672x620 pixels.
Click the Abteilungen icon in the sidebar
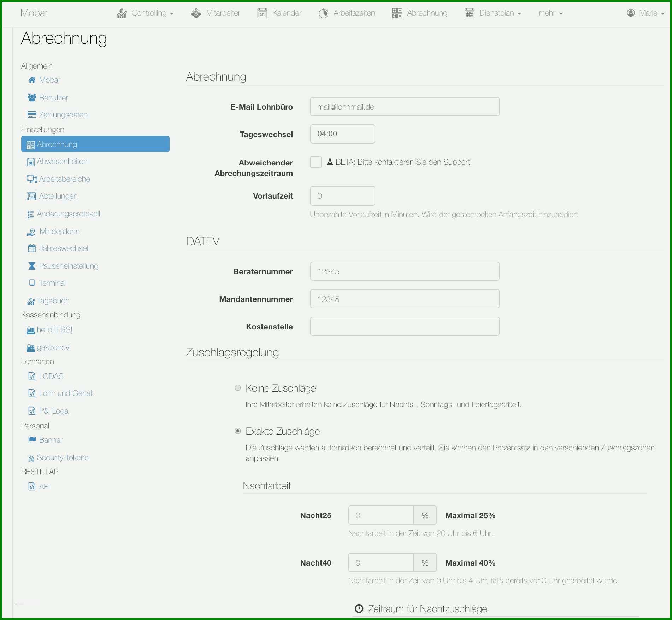click(32, 196)
